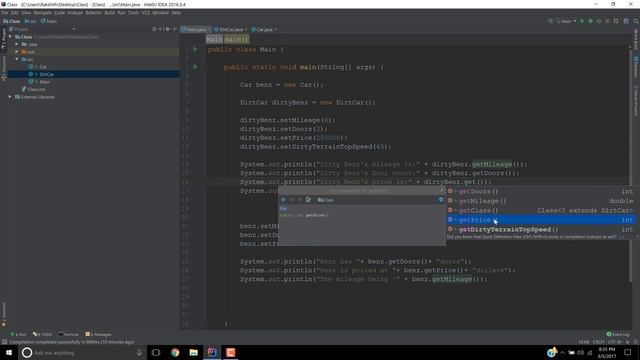The image size is (640, 360).
Task: Select getClass() completion suggestion
Action: click(x=540, y=210)
